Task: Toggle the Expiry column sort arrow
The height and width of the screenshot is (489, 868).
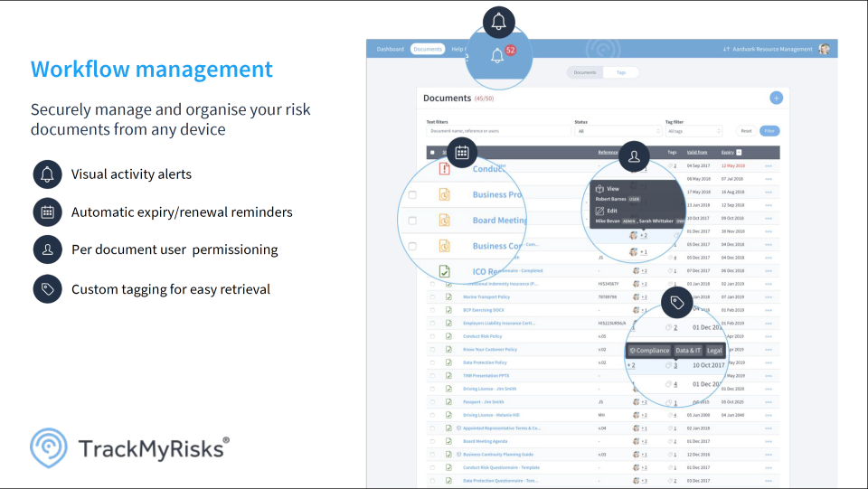Action: click(x=739, y=152)
